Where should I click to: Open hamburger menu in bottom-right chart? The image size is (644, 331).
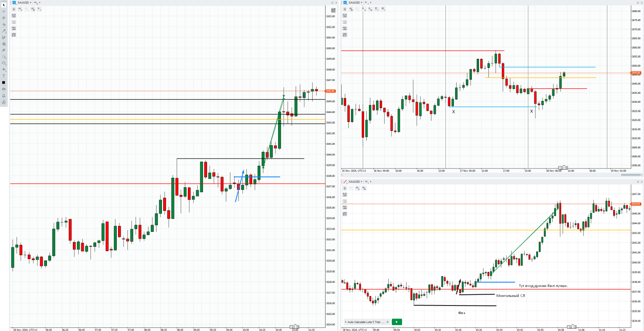[x=344, y=188]
